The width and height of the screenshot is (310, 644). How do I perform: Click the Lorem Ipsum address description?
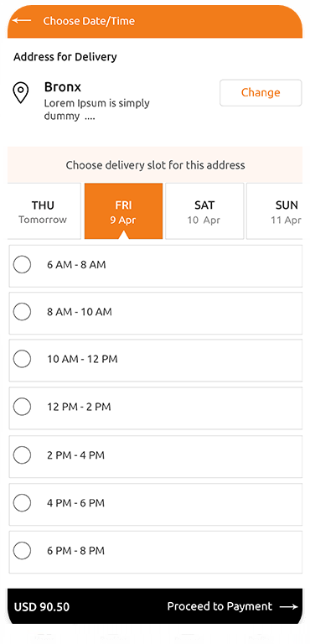tap(97, 110)
